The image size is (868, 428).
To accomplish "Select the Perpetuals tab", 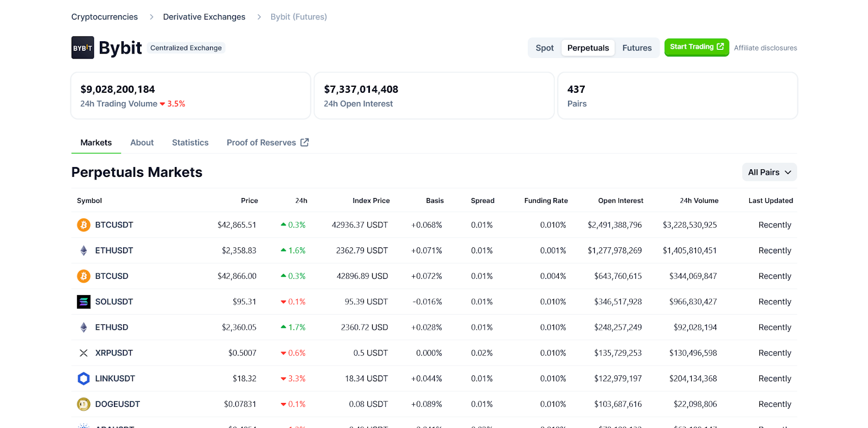I will 588,48.
